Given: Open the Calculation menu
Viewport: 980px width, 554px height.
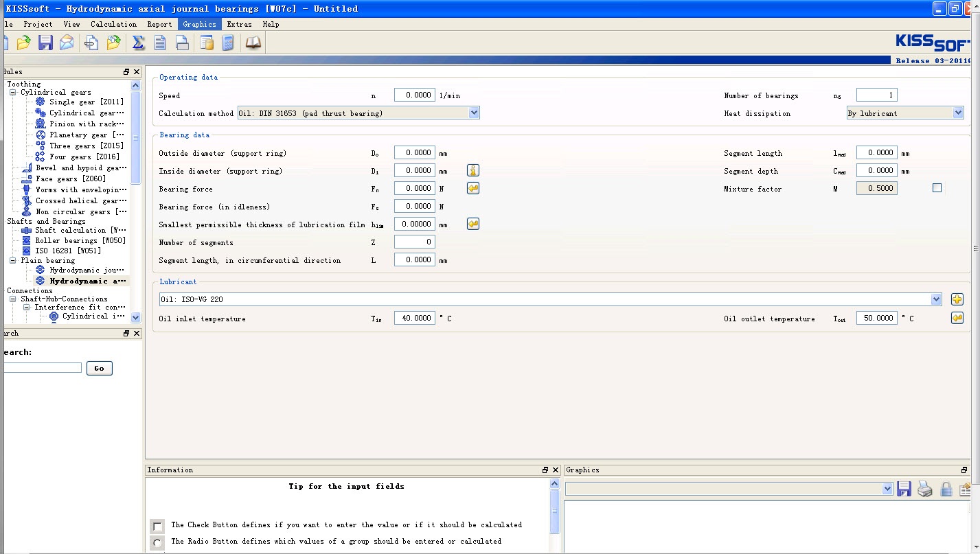Looking at the screenshot, I should (x=113, y=24).
